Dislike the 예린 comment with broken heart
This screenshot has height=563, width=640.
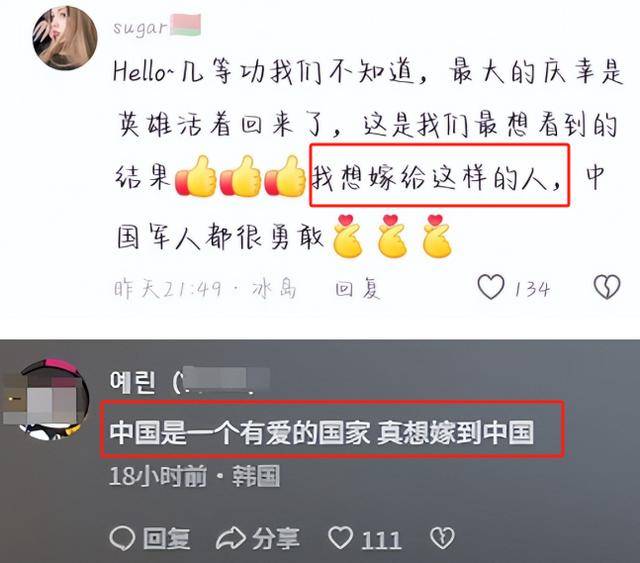[x=442, y=538]
